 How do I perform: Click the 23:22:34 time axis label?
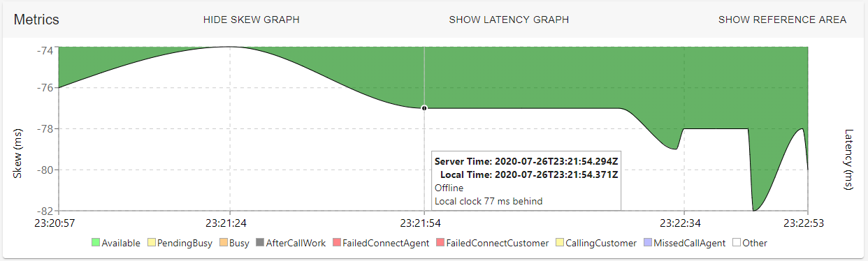coord(683,223)
